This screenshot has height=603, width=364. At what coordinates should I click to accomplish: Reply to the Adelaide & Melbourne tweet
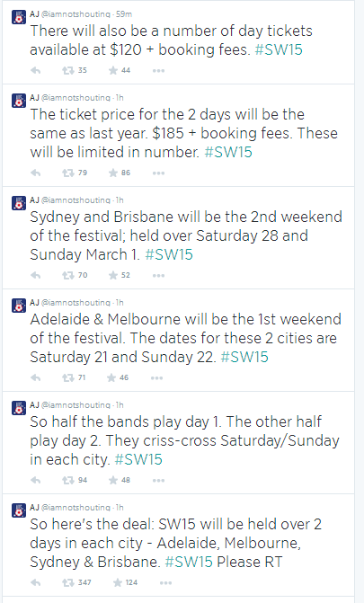(36, 377)
